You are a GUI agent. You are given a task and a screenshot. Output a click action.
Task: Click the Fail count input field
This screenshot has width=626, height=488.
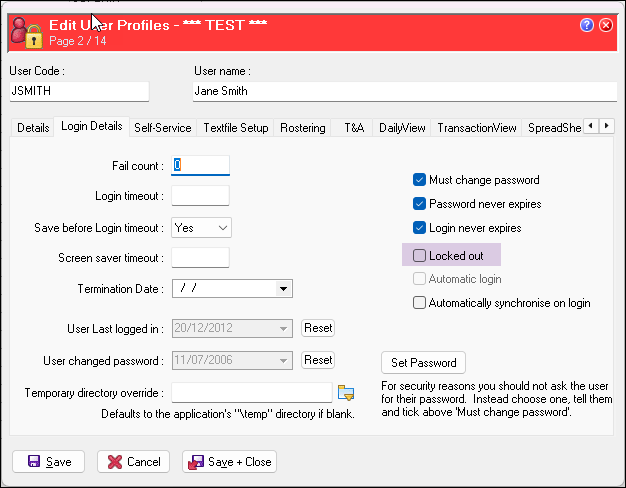(x=201, y=165)
